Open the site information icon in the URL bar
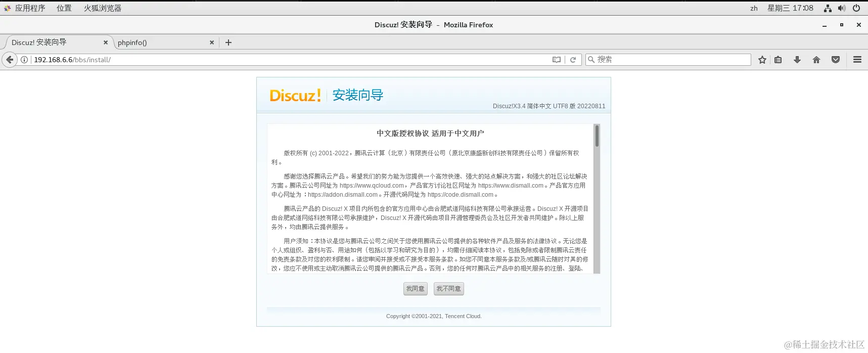This screenshot has height=353, width=868. tap(24, 60)
